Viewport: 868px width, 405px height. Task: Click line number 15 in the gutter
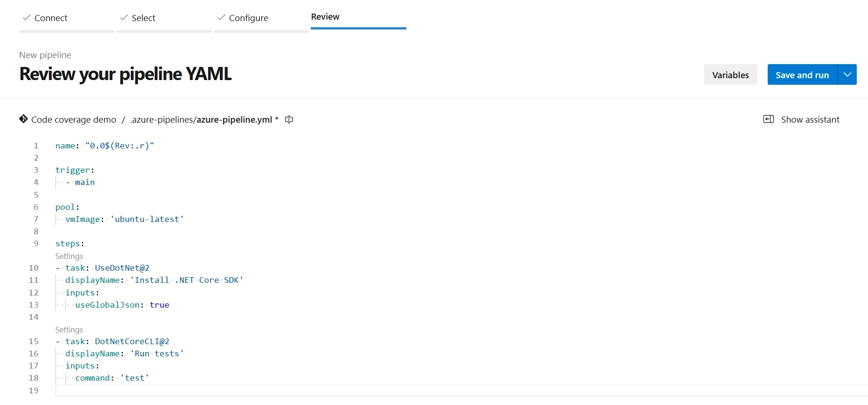pos(34,341)
